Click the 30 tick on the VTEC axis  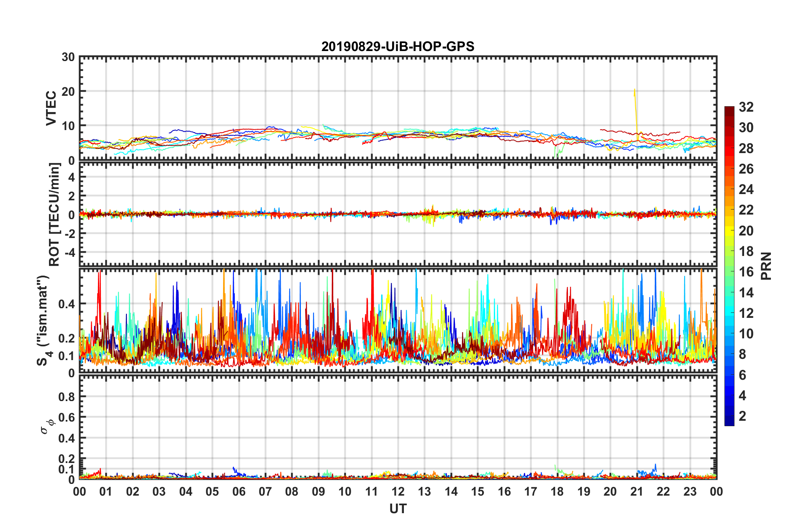pyautogui.click(x=68, y=57)
